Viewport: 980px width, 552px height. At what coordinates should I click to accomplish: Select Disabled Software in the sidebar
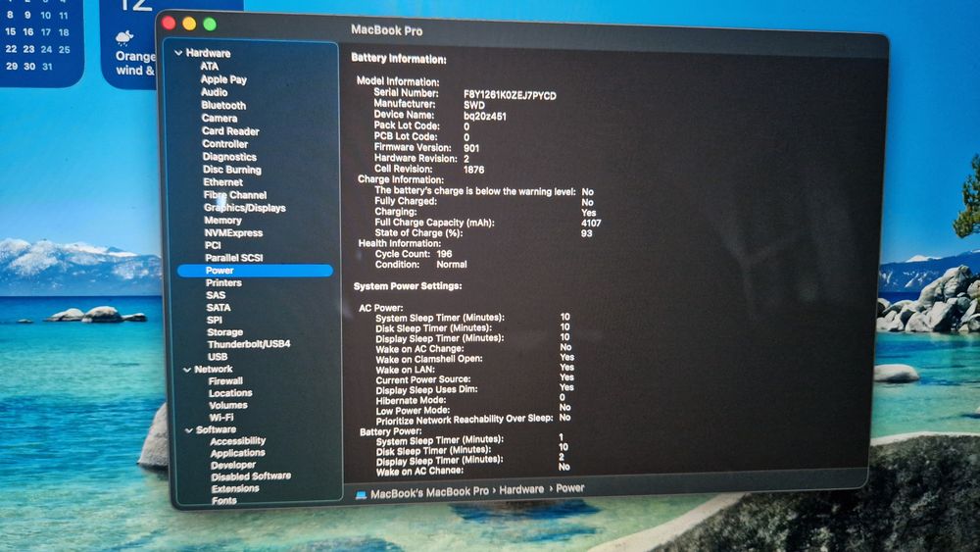click(251, 477)
